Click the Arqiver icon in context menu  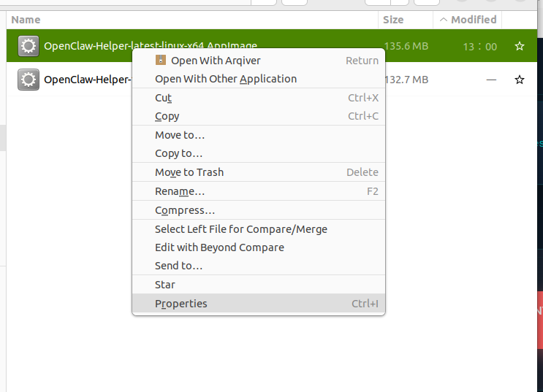[x=161, y=61]
